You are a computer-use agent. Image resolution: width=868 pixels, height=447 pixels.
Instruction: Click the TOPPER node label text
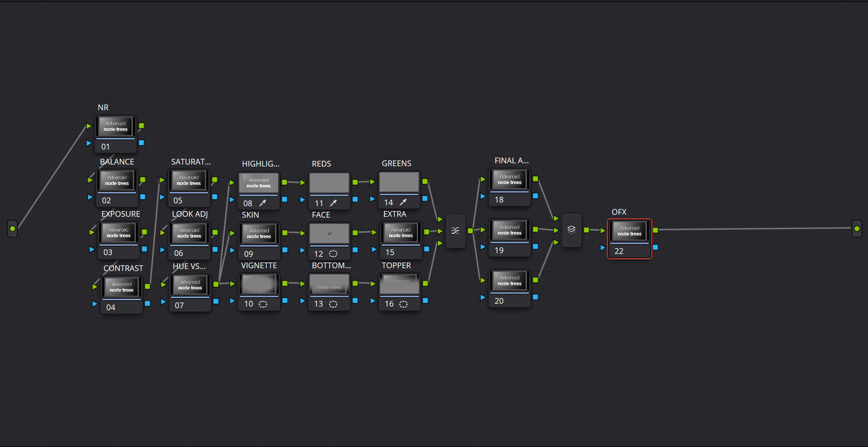[x=396, y=265]
